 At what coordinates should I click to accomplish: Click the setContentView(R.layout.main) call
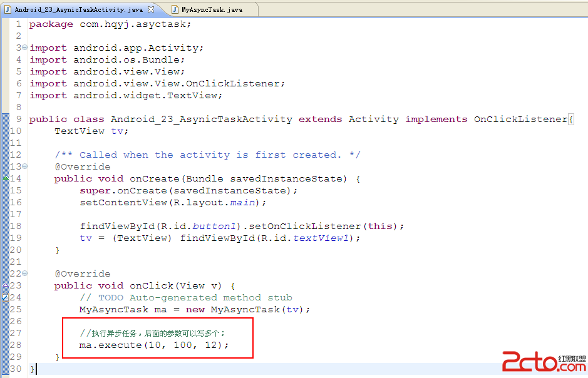pos(173,202)
